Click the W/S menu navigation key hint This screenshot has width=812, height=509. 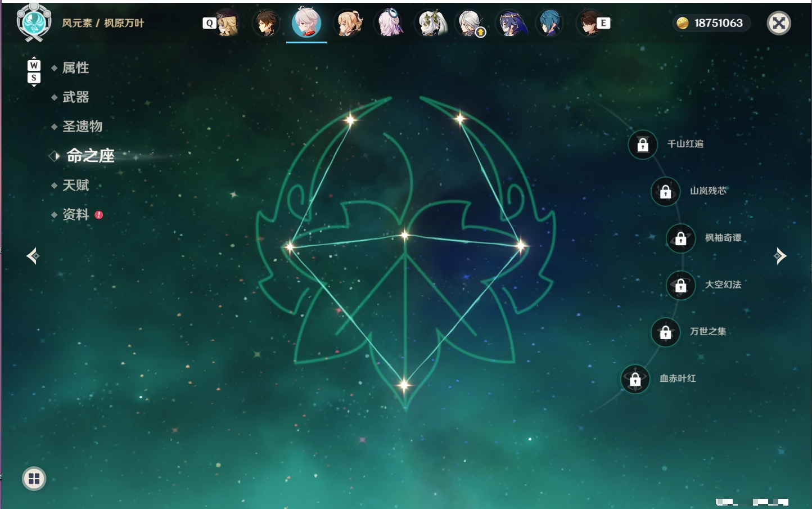click(x=34, y=71)
